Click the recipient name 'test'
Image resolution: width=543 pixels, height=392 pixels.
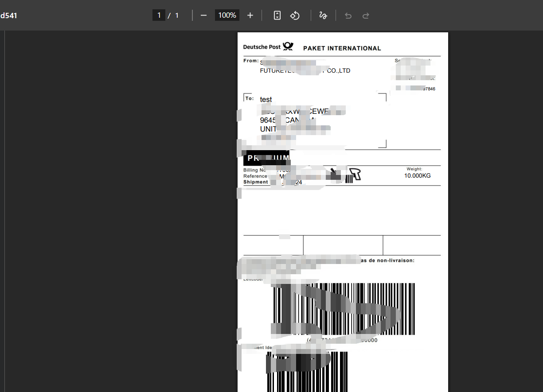point(266,100)
